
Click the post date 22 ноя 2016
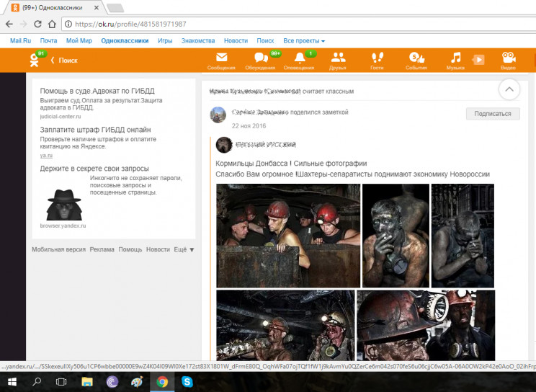pyautogui.click(x=249, y=126)
